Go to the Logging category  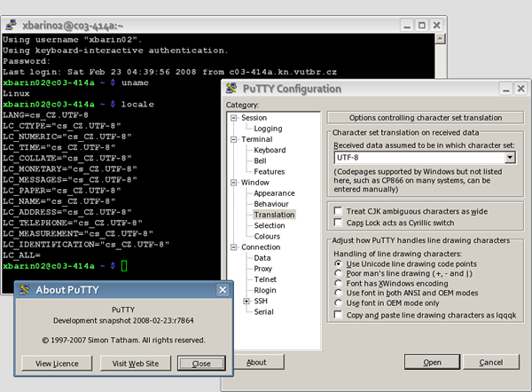click(268, 129)
